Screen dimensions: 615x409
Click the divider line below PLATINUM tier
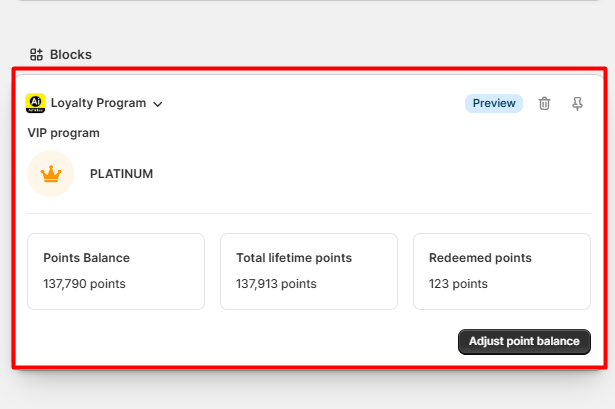[x=308, y=213]
